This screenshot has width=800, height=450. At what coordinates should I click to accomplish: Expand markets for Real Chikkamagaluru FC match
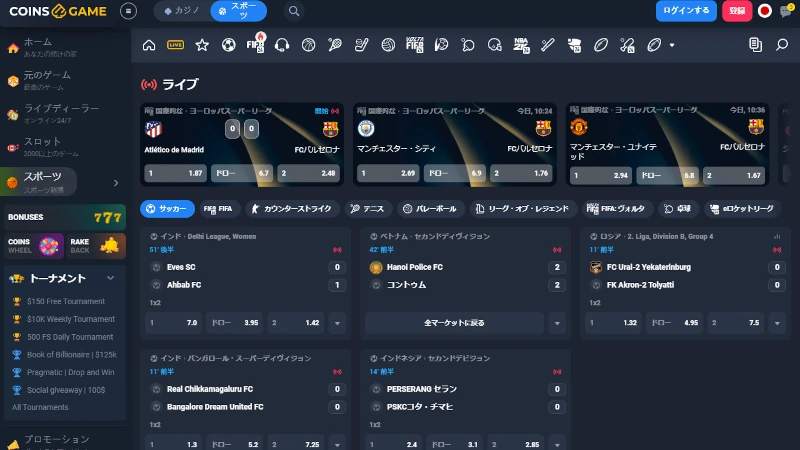337,444
